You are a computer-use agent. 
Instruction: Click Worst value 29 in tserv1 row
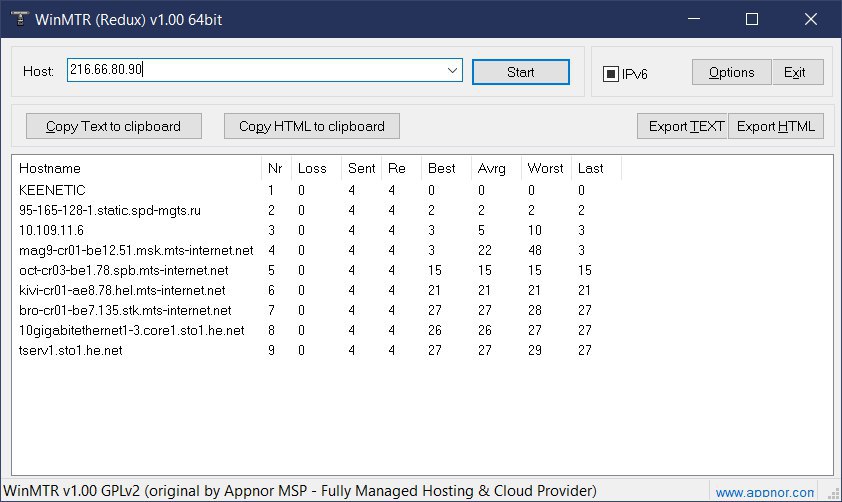(534, 350)
